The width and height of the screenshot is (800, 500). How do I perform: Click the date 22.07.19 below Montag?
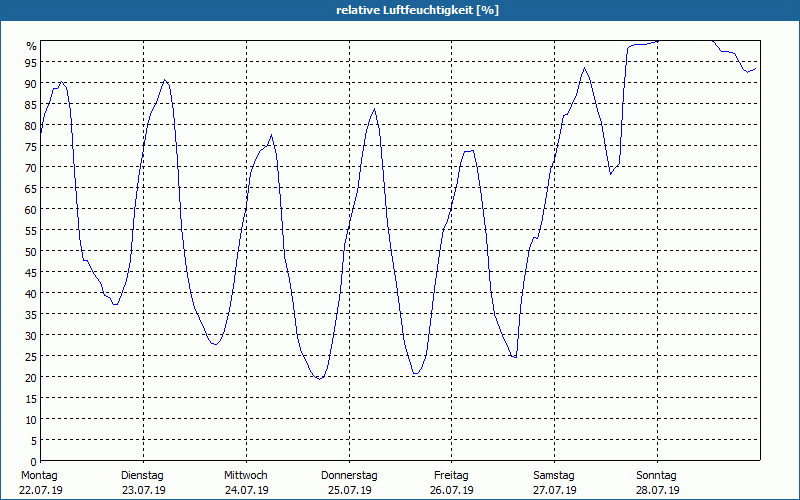pyautogui.click(x=40, y=490)
